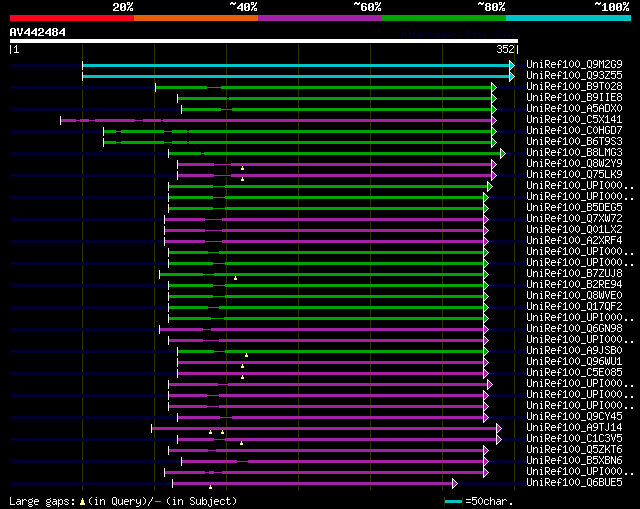Click the green B8LMG3 alignment bar

coord(334,153)
